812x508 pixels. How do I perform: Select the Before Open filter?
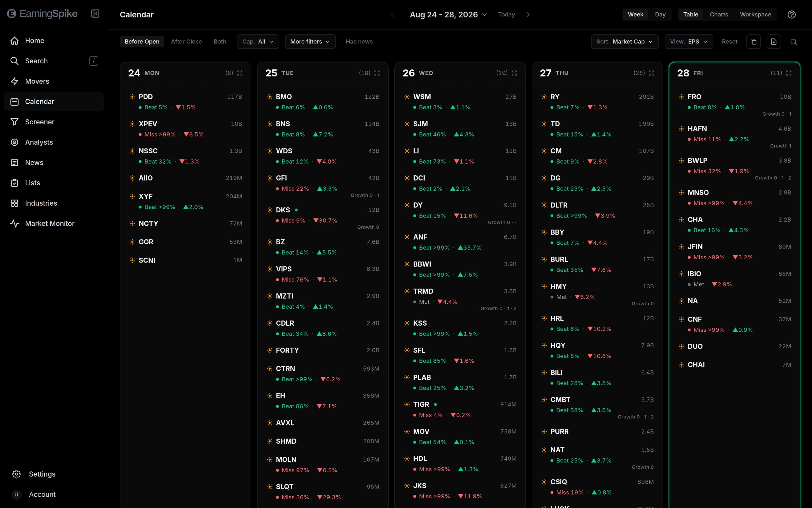(x=142, y=42)
